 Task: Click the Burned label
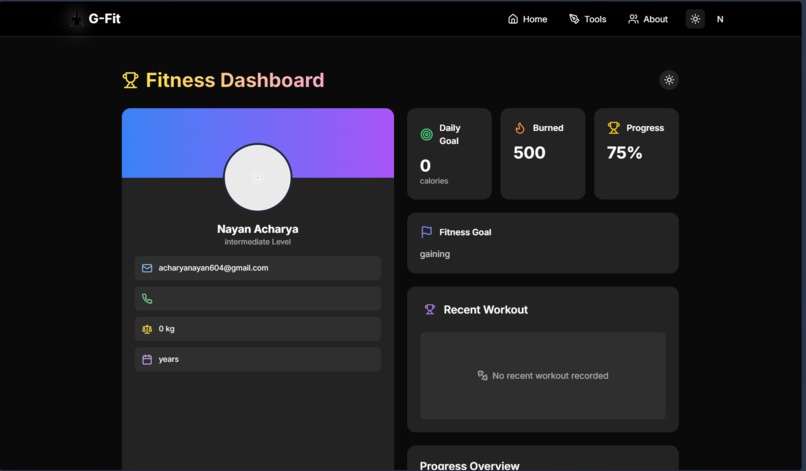(x=548, y=128)
